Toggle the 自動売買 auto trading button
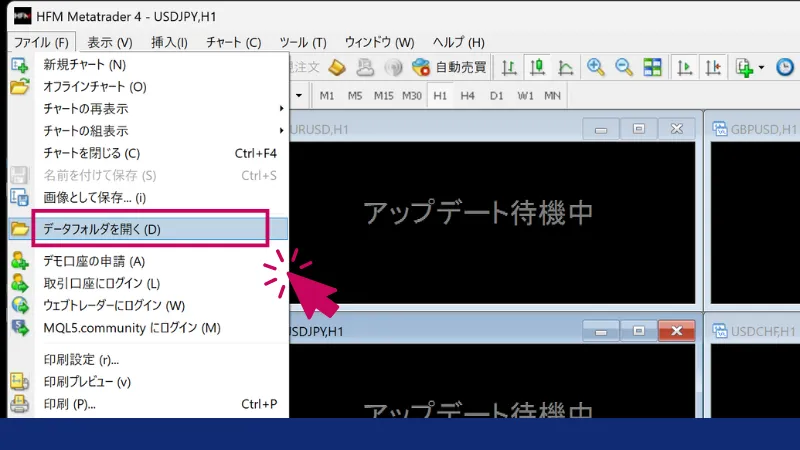Image resolution: width=800 pixels, height=450 pixels. (x=449, y=68)
